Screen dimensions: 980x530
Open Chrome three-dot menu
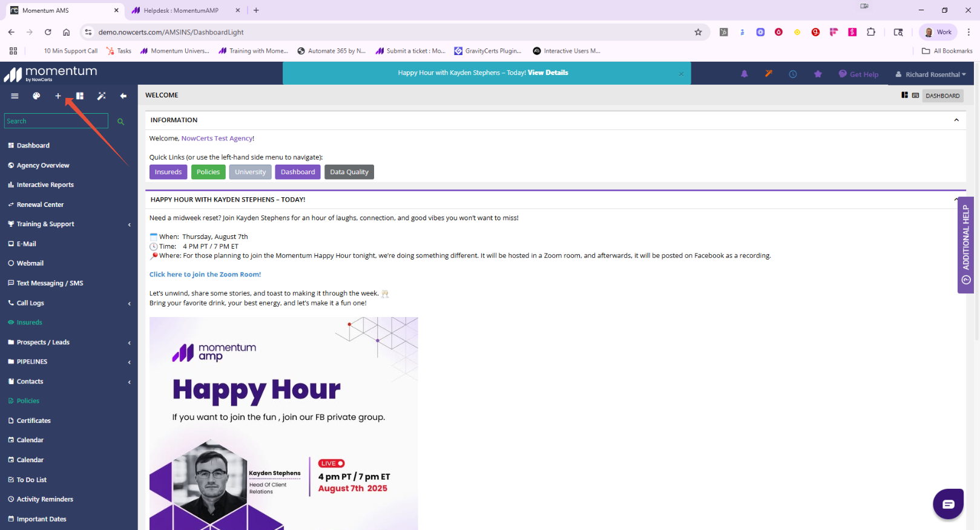[968, 32]
